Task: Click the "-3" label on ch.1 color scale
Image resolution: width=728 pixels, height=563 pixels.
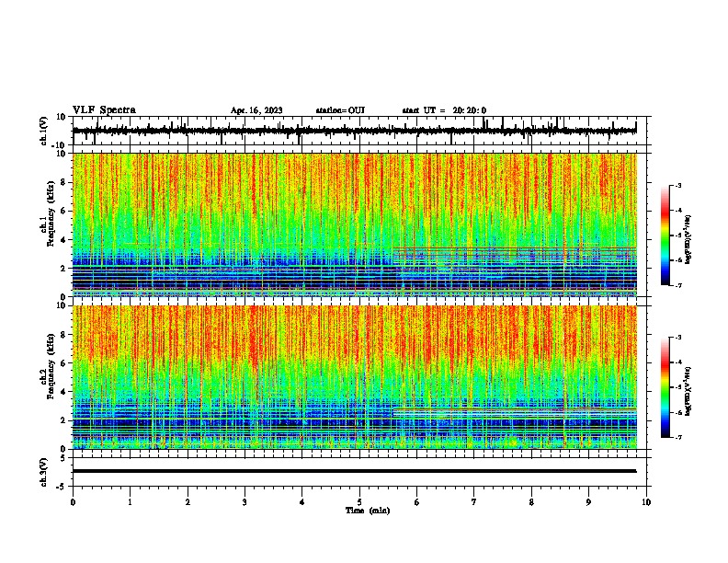Action: pyautogui.click(x=677, y=185)
